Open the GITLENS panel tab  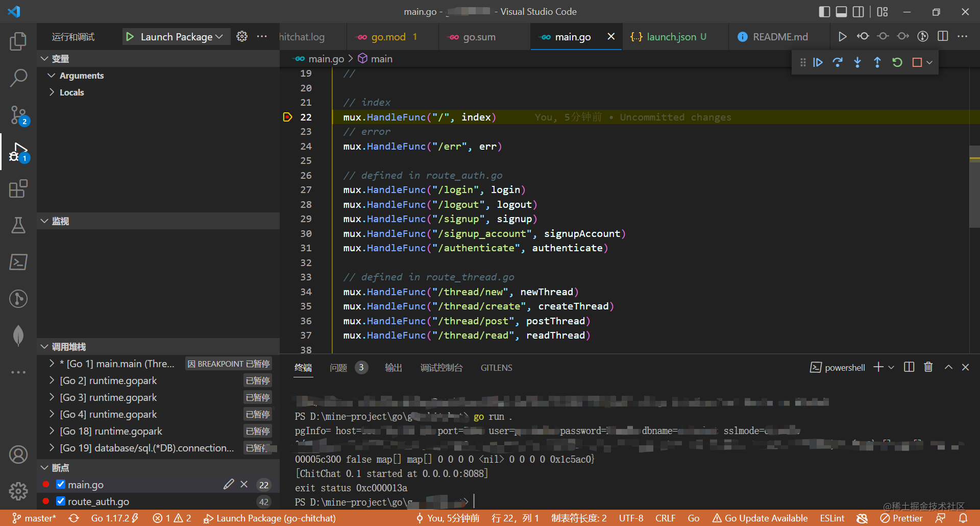pyautogui.click(x=496, y=367)
